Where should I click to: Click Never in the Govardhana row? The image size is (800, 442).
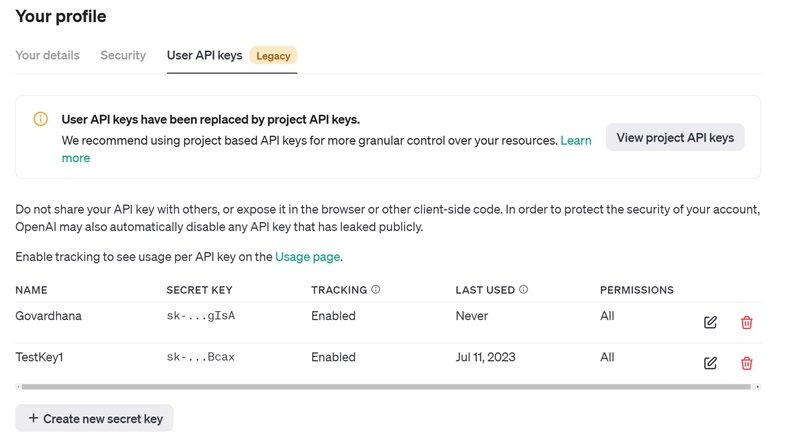coord(471,316)
